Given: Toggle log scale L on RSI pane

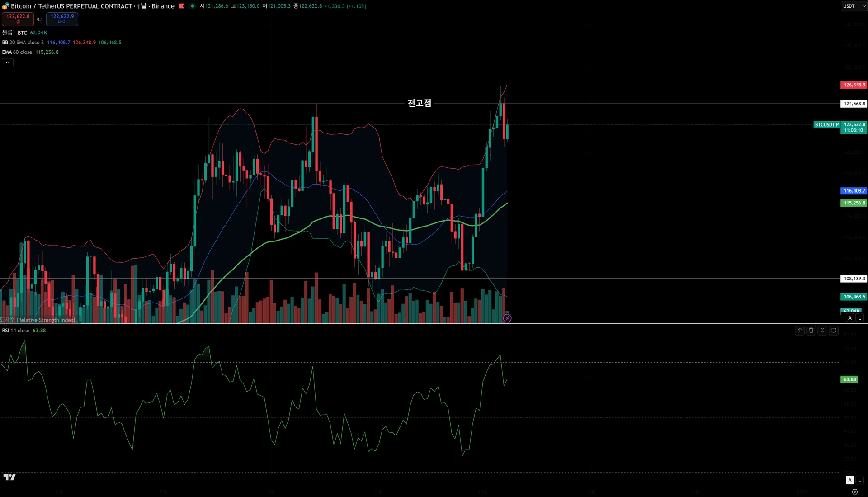Looking at the screenshot, I should (859, 480).
